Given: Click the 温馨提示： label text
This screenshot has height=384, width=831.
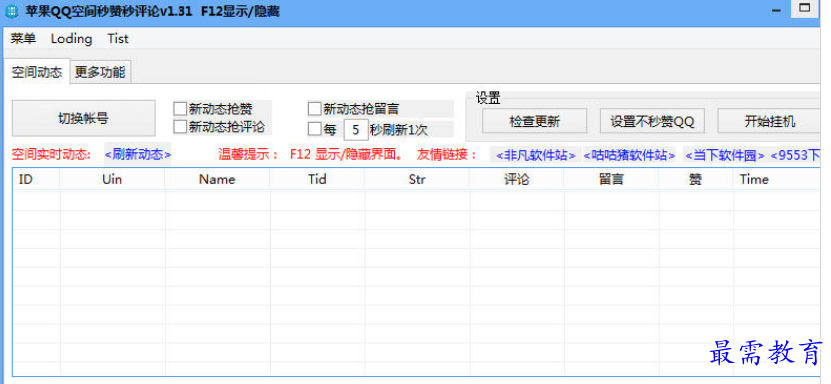Looking at the screenshot, I should (249, 155).
